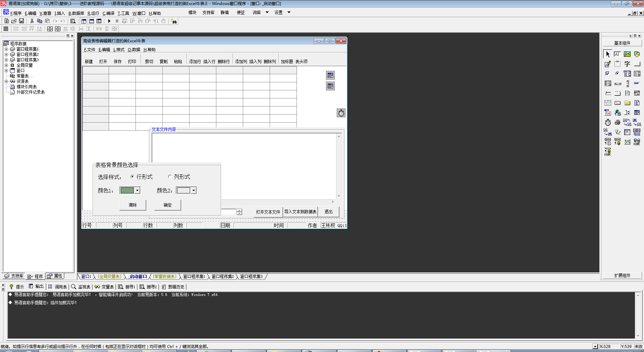This screenshot has width=644, height=352.
Task: Click the 打开文本文件 button
Action: point(268,212)
